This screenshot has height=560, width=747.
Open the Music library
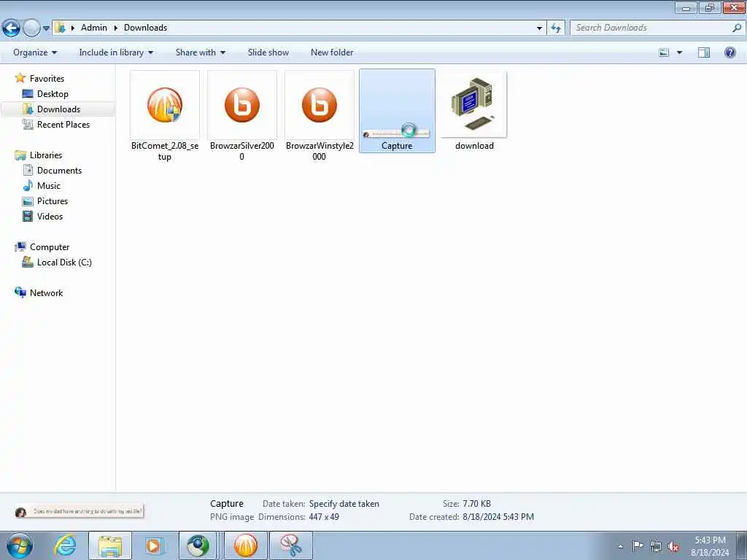(x=49, y=186)
